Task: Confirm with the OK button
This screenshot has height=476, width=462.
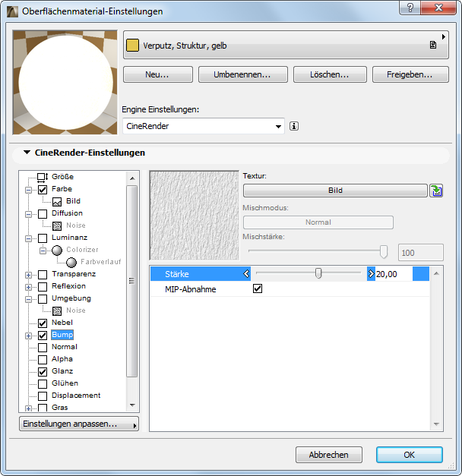Action: pyautogui.click(x=409, y=455)
